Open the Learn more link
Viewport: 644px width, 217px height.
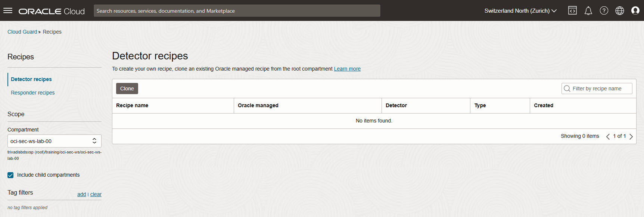click(x=347, y=69)
